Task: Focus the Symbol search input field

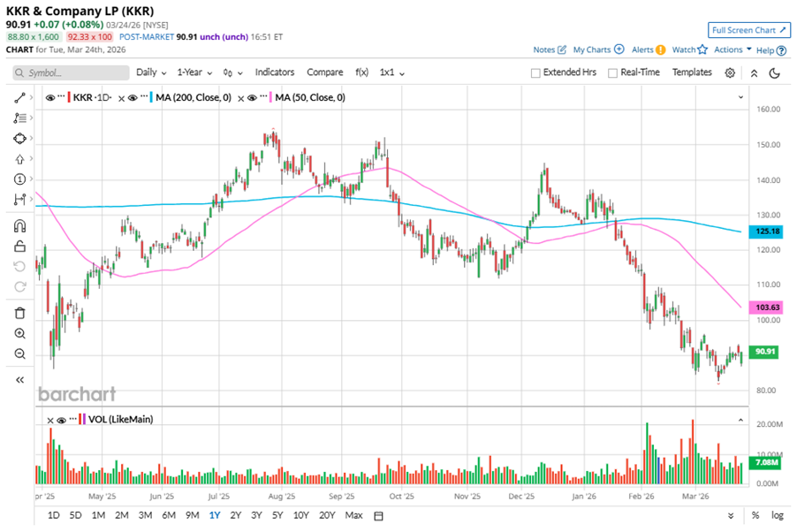Action: click(72, 72)
